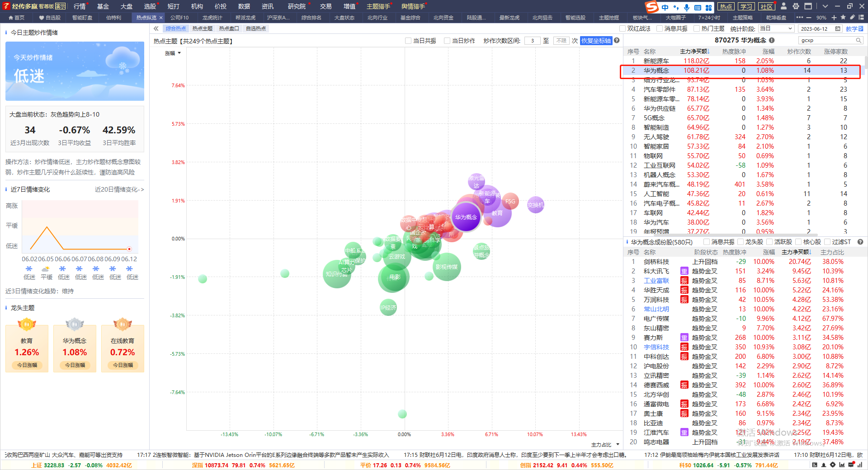868x470 pixels.
Task: Click the window layout icon in title bar
Action: (x=808, y=6)
